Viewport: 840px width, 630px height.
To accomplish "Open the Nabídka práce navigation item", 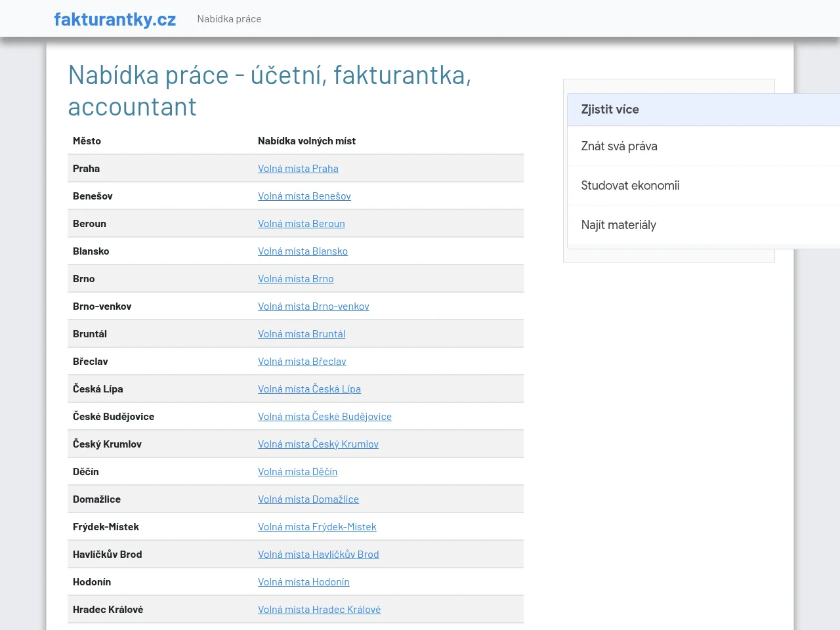I will (229, 19).
